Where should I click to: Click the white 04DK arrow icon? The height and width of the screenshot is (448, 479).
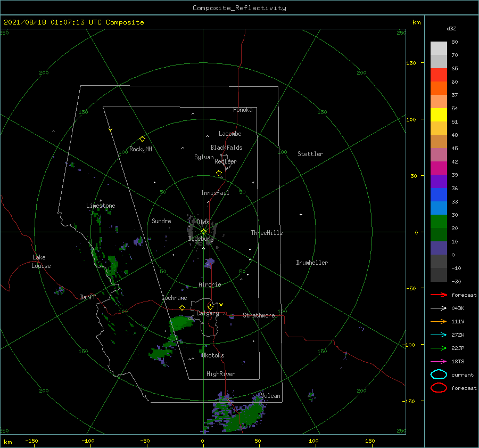(439, 308)
